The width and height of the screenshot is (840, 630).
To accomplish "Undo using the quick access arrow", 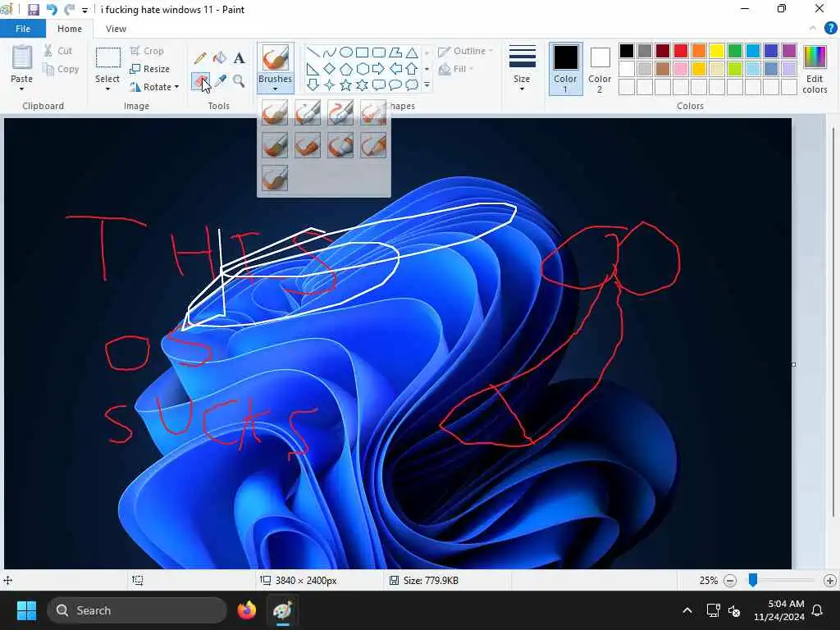I will click(x=52, y=10).
